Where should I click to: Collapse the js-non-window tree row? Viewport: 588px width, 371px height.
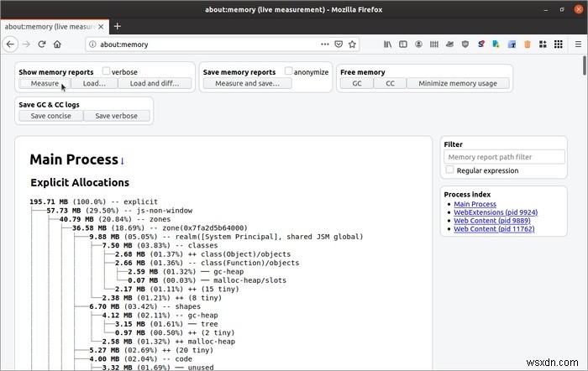click(x=119, y=211)
